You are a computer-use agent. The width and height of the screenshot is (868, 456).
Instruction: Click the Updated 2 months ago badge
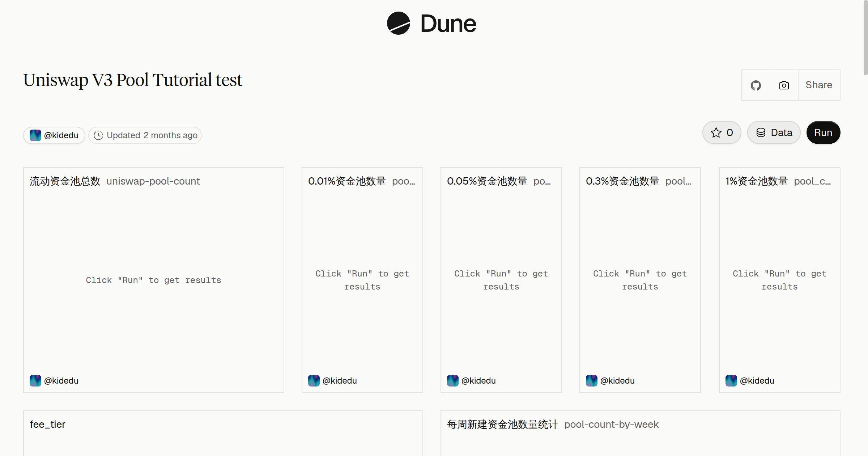[x=145, y=135]
